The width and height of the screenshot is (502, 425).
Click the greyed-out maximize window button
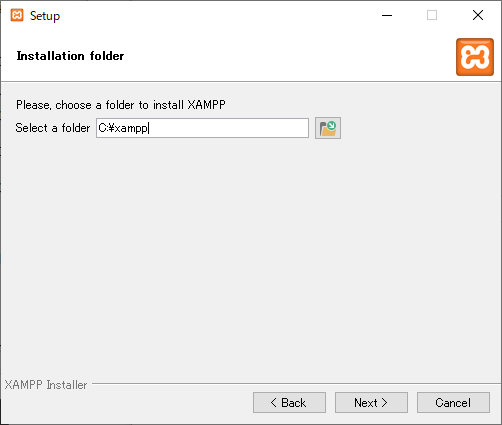click(432, 15)
